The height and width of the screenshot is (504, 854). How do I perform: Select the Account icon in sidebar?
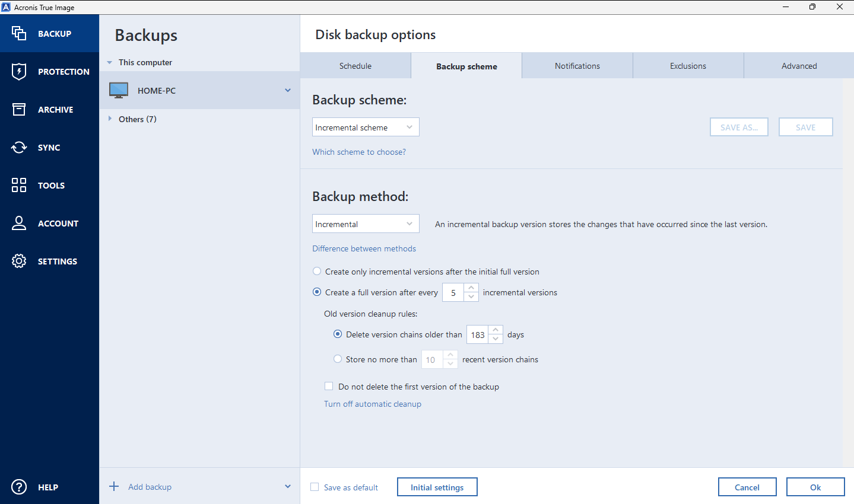[x=18, y=223]
